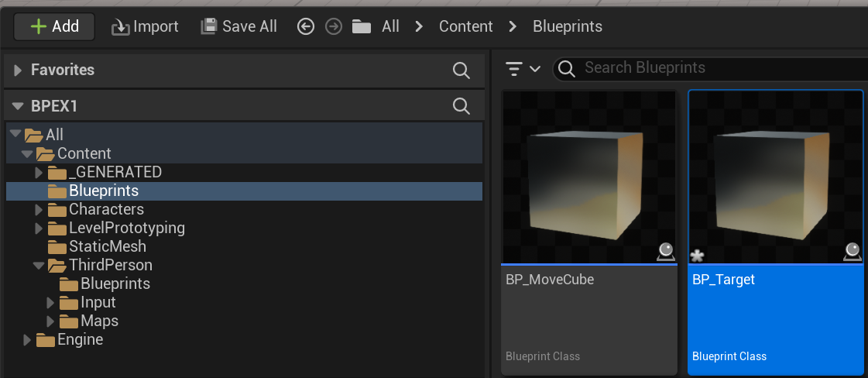Viewport: 868px width, 378px height.
Task: Click the green Add button
Action: [x=54, y=26]
